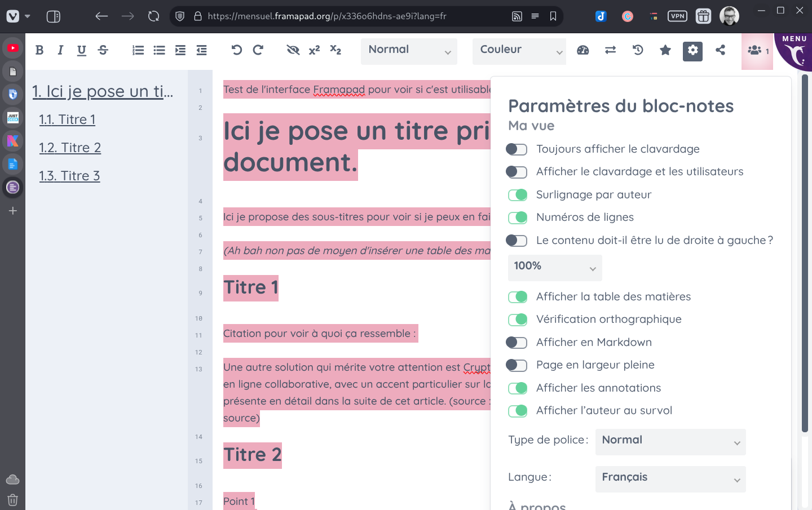This screenshot has width=812, height=510.
Task: Open the import/export arrows icon
Action: click(610, 50)
